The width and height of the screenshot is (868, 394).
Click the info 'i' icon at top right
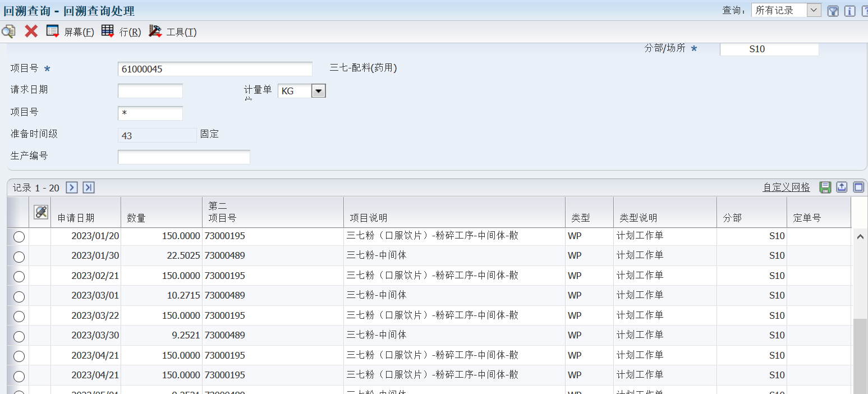coord(849,11)
